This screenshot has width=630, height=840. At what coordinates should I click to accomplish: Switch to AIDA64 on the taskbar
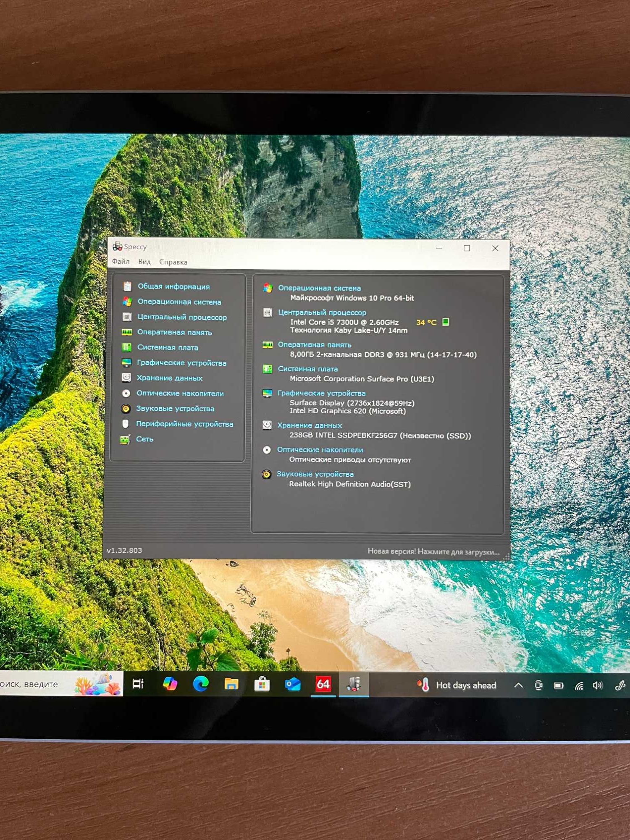(323, 685)
